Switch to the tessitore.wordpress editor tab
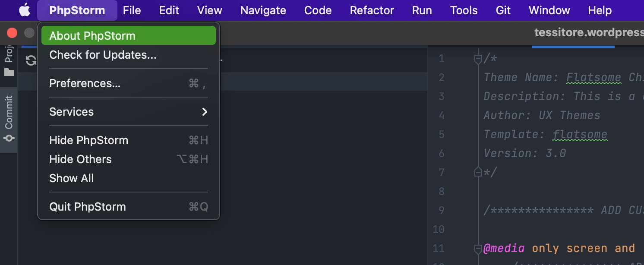 coord(588,33)
